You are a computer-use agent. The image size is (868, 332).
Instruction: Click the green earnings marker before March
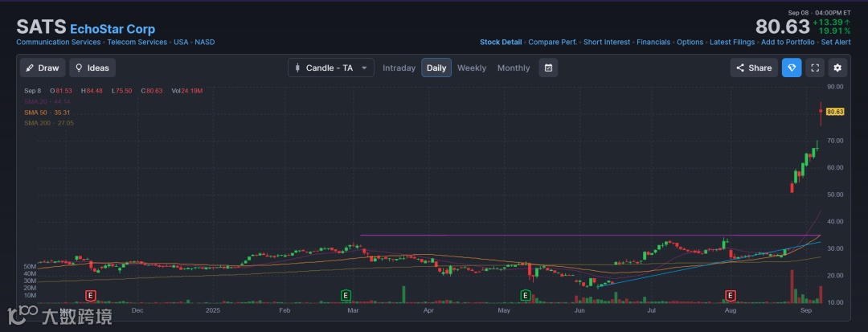pyautogui.click(x=346, y=296)
